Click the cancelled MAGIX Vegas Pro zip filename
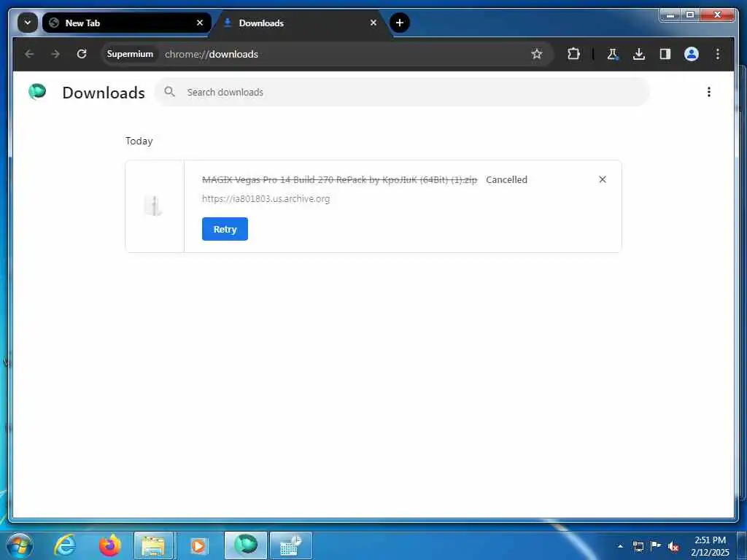This screenshot has width=747, height=560. pyautogui.click(x=339, y=179)
